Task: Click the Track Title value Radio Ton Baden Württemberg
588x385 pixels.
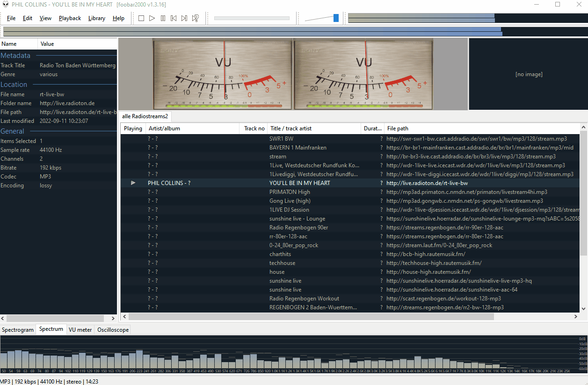Action: 78,65
